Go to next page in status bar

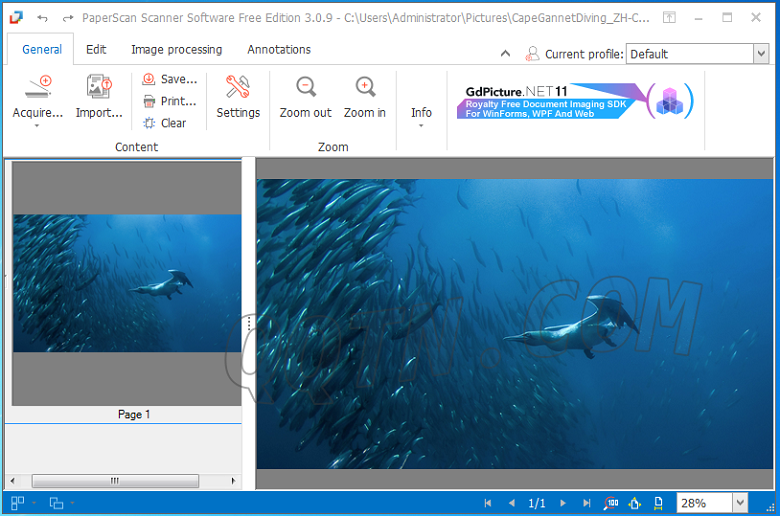click(563, 503)
